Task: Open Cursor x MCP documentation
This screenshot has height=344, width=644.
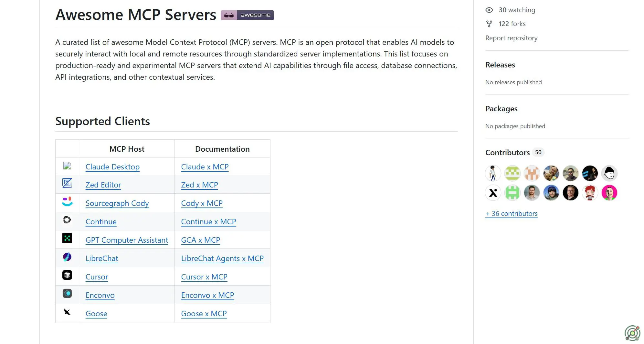Action: coord(204,277)
